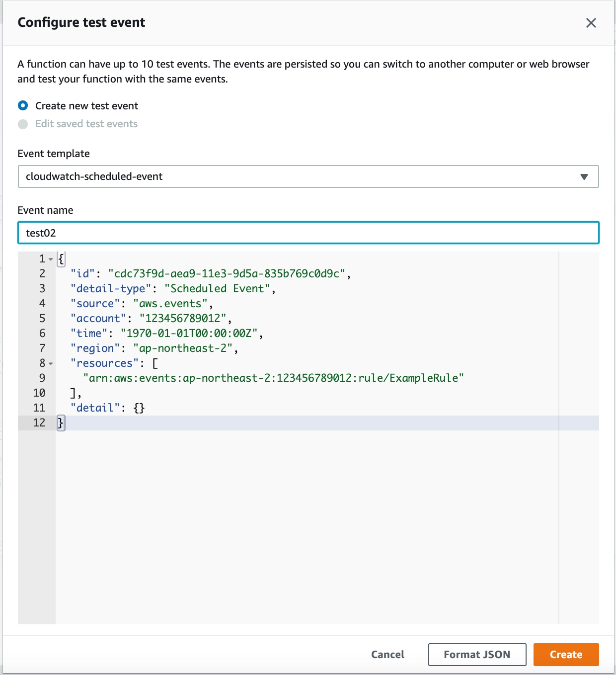Viewport: 616px width, 675px height.
Task: Close the Configure test event dialog
Action: point(591,23)
